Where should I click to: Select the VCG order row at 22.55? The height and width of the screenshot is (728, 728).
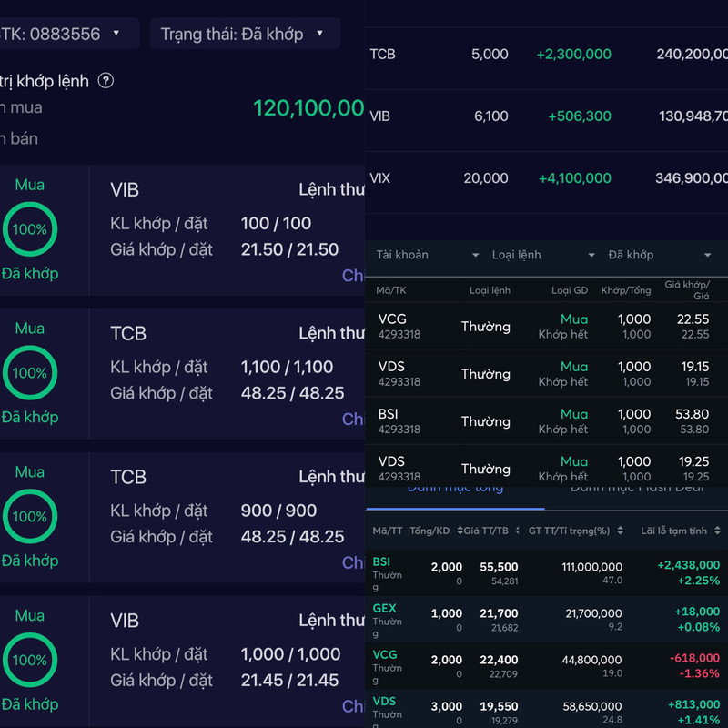click(x=547, y=326)
